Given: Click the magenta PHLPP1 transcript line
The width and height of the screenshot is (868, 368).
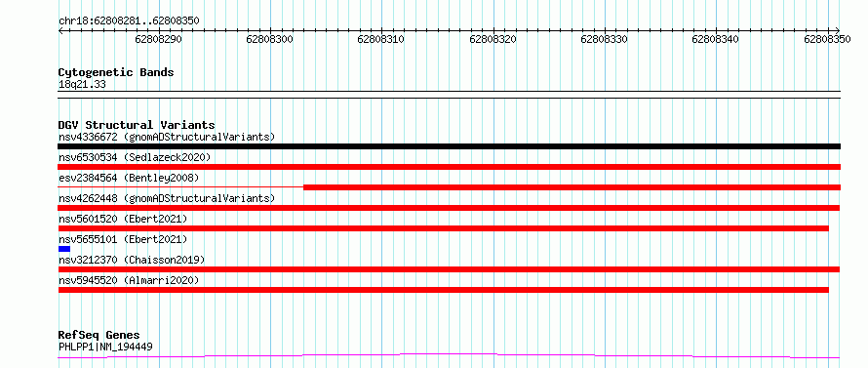Looking at the screenshot, I should pos(449,355).
